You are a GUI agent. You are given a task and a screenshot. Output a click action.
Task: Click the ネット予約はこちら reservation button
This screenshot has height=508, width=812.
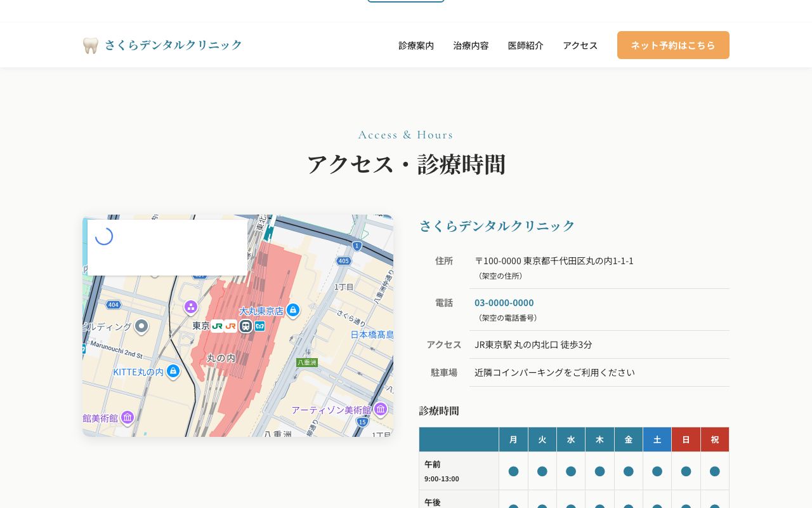(x=673, y=45)
